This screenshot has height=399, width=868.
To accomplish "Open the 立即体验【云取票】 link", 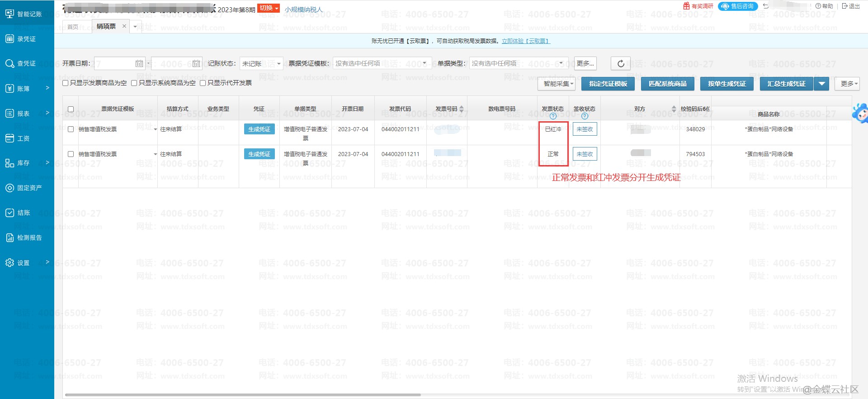I will click(525, 41).
